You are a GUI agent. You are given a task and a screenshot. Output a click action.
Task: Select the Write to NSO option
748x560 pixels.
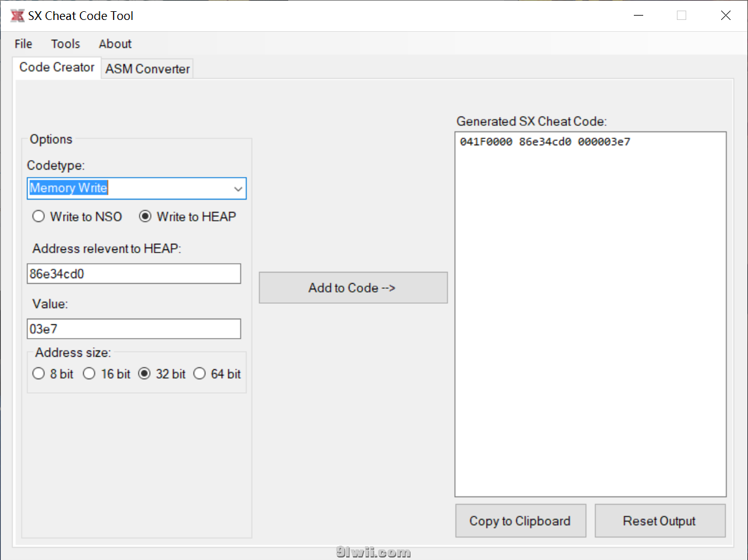[39, 216]
